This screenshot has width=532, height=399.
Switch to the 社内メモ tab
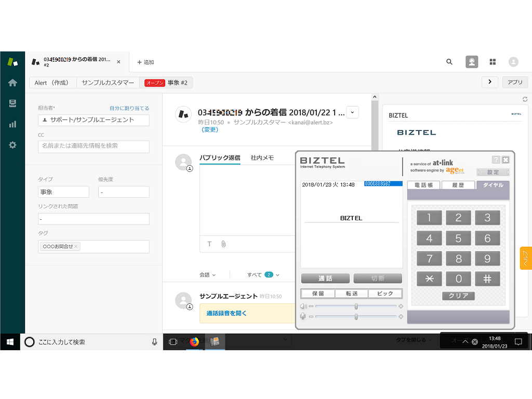(x=262, y=157)
